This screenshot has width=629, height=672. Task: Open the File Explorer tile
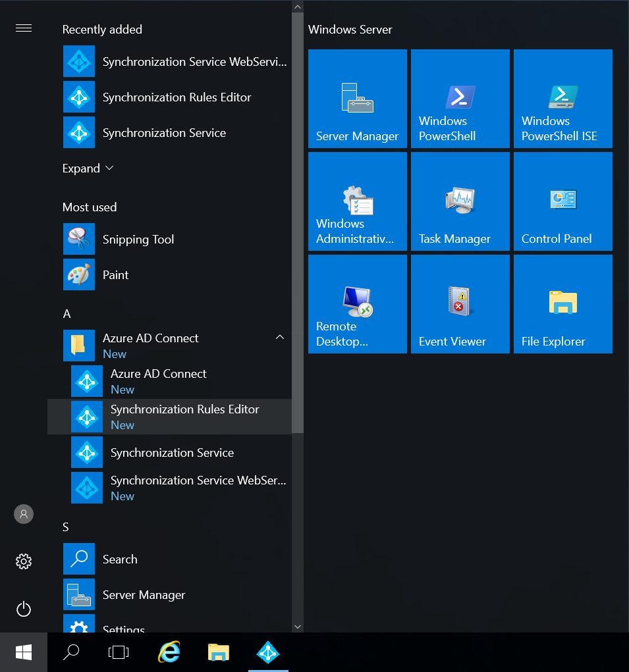pos(563,304)
